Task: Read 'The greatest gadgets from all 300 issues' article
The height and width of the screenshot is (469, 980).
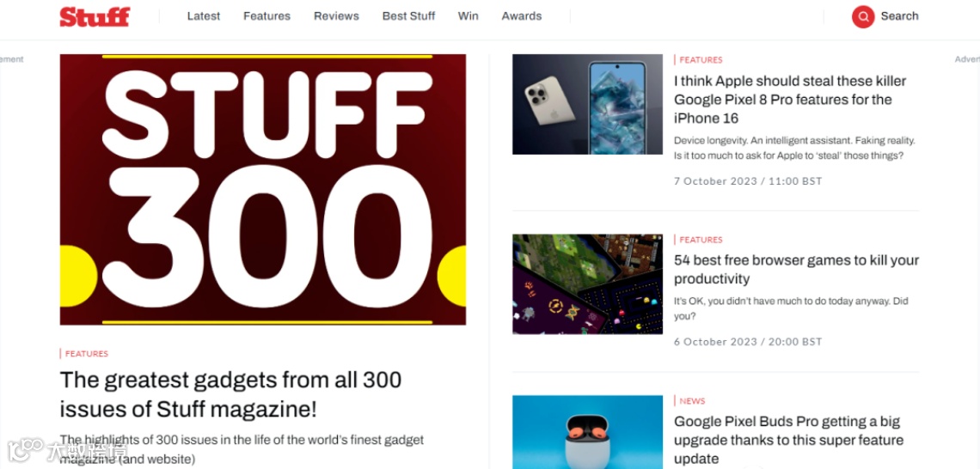Action: 230,394
